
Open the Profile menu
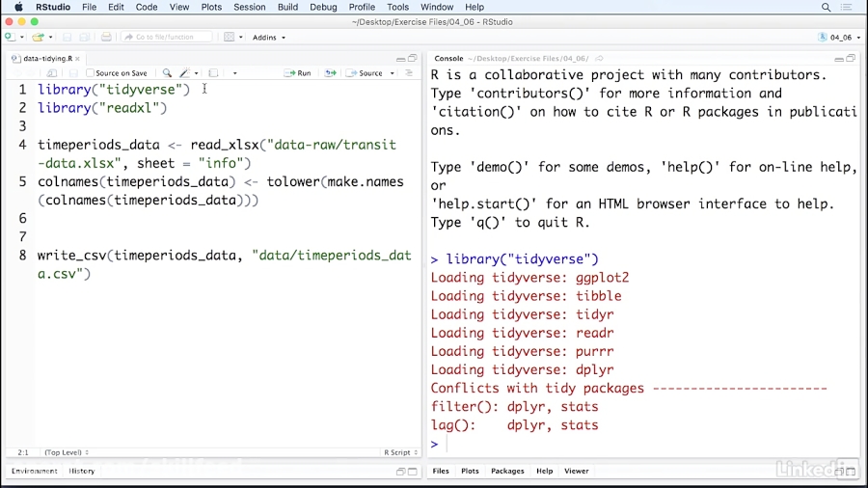click(x=362, y=7)
